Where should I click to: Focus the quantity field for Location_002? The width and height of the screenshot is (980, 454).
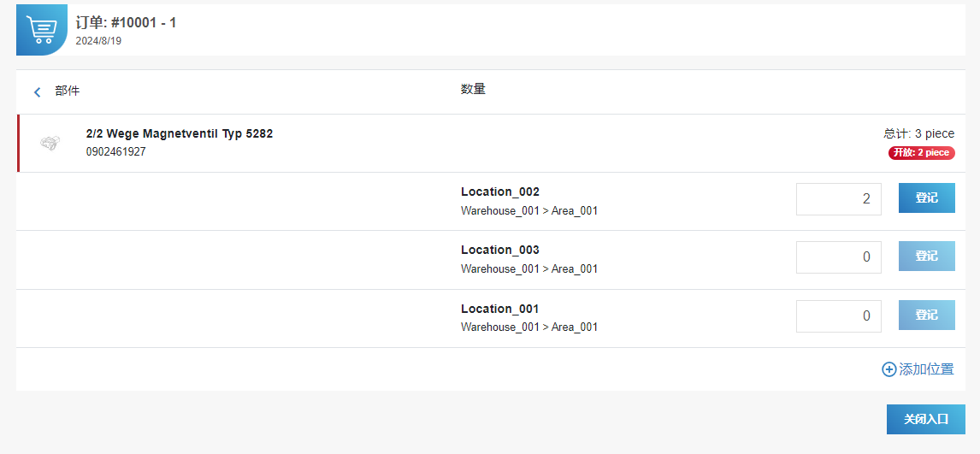pyautogui.click(x=838, y=199)
